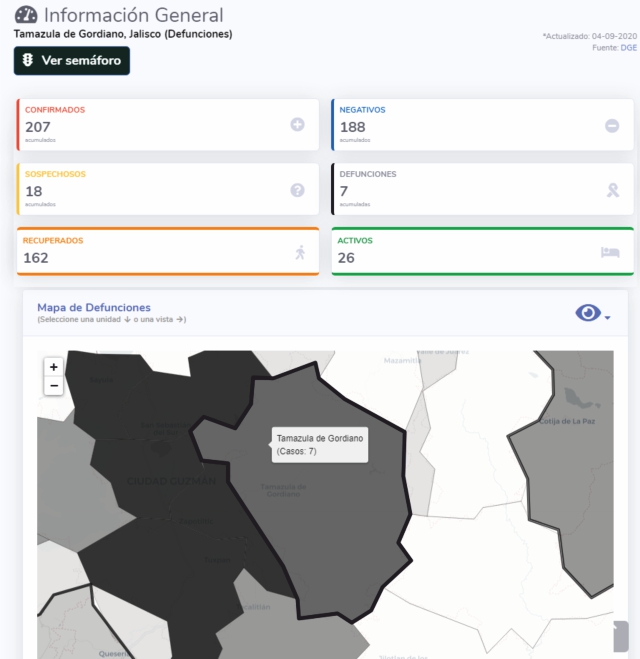Click the traffic light icon on the semáforo button
640x659 pixels.
(28, 61)
